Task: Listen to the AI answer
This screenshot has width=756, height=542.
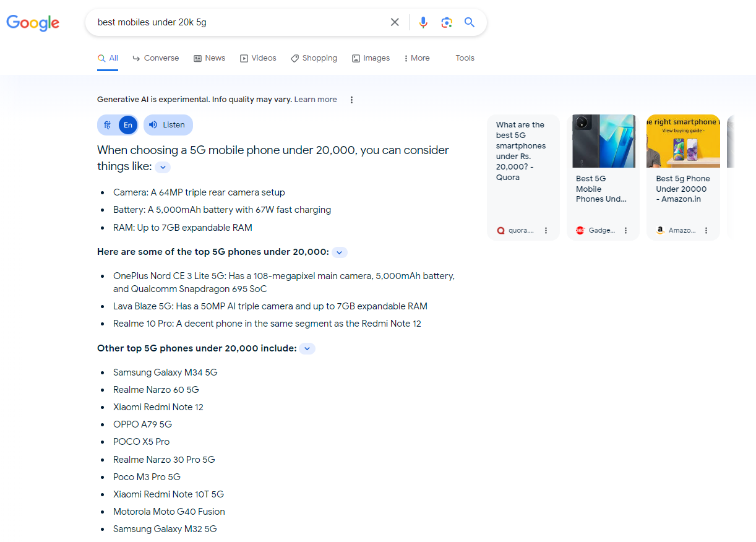Action: point(168,125)
